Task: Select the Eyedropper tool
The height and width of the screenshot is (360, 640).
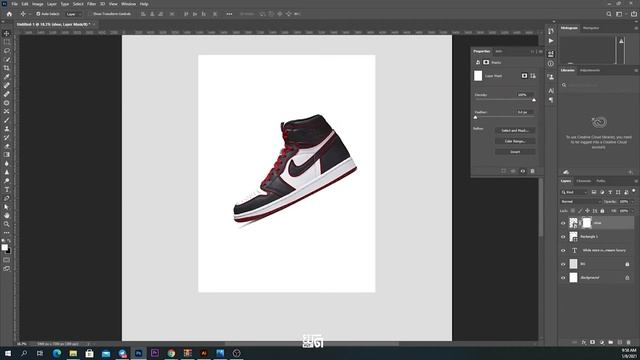Action: point(7,77)
